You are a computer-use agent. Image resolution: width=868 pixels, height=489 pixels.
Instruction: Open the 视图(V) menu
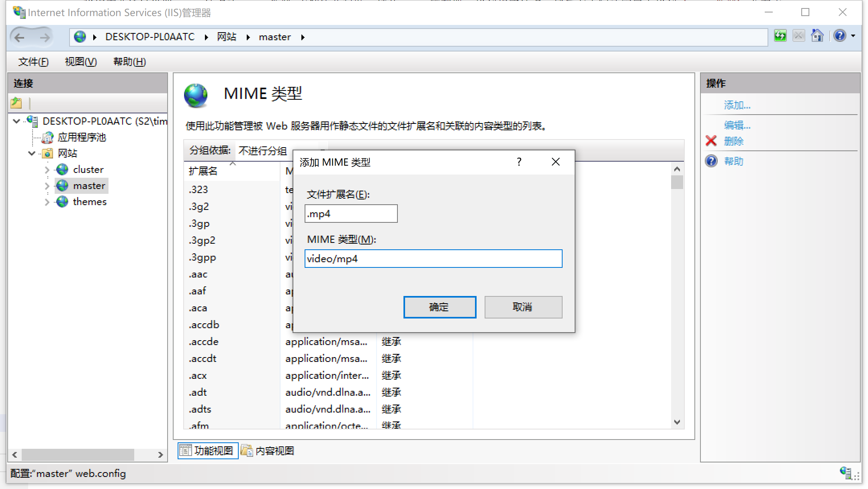pyautogui.click(x=80, y=62)
